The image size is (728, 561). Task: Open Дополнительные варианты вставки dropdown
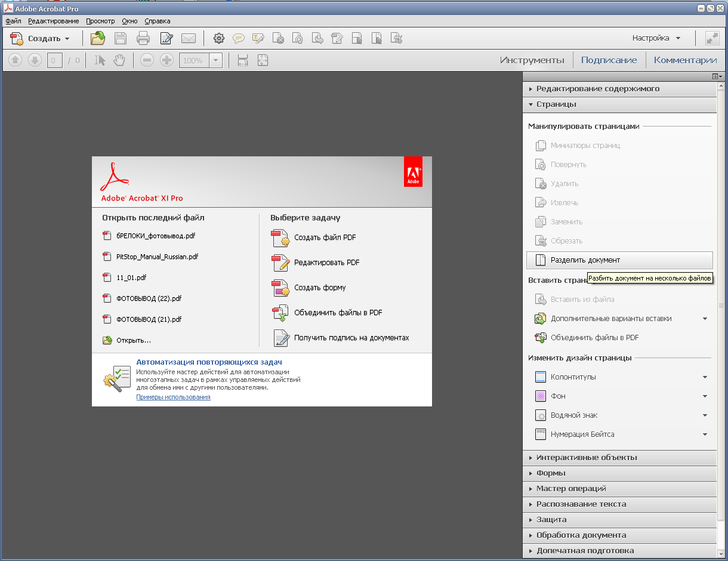click(x=705, y=319)
